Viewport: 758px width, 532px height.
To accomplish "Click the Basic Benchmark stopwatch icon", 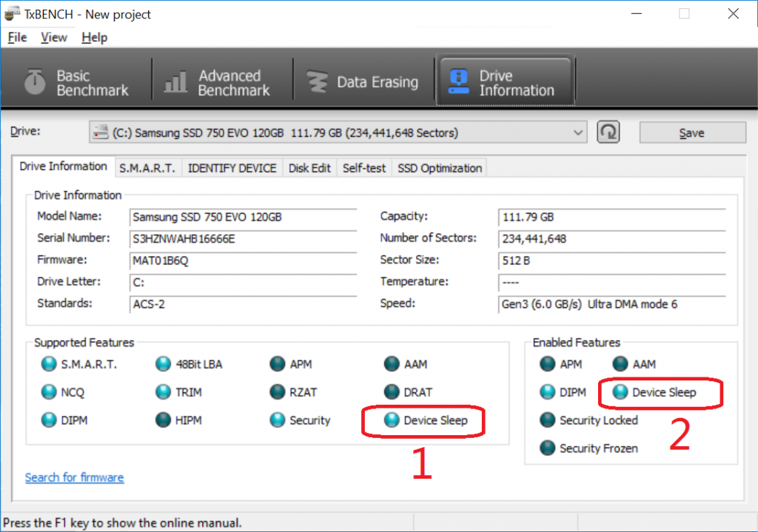I will pyautogui.click(x=35, y=81).
